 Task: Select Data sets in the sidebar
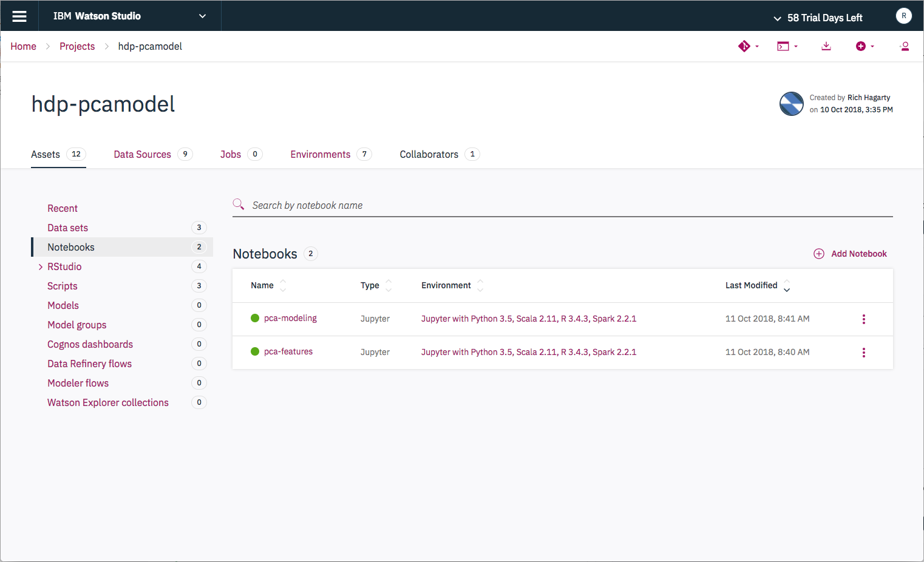(68, 228)
